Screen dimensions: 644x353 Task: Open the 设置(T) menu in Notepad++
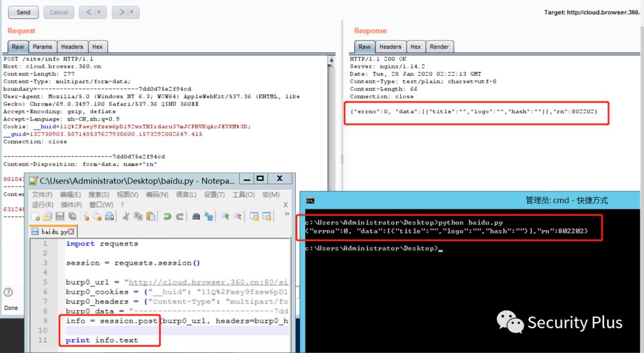click(215, 194)
